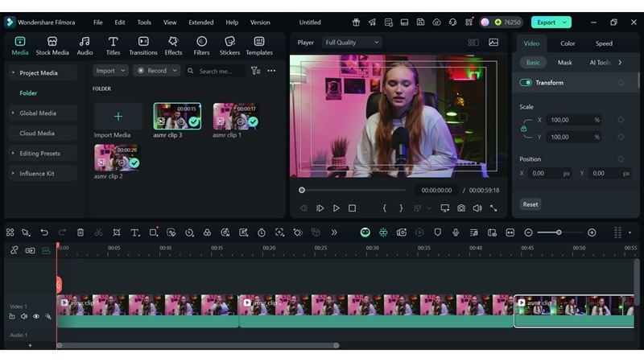Show more timeline tools with double chevron
The image size is (644, 362).
click(x=334, y=232)
